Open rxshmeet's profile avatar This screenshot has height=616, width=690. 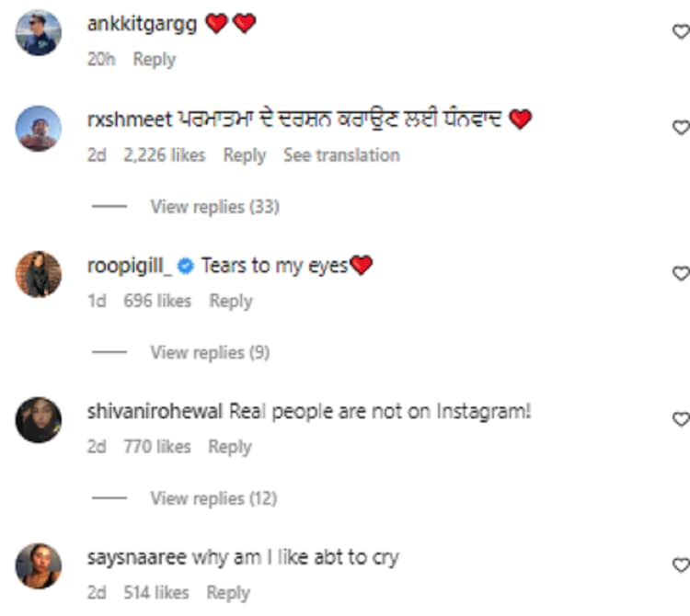pos(39,129)
